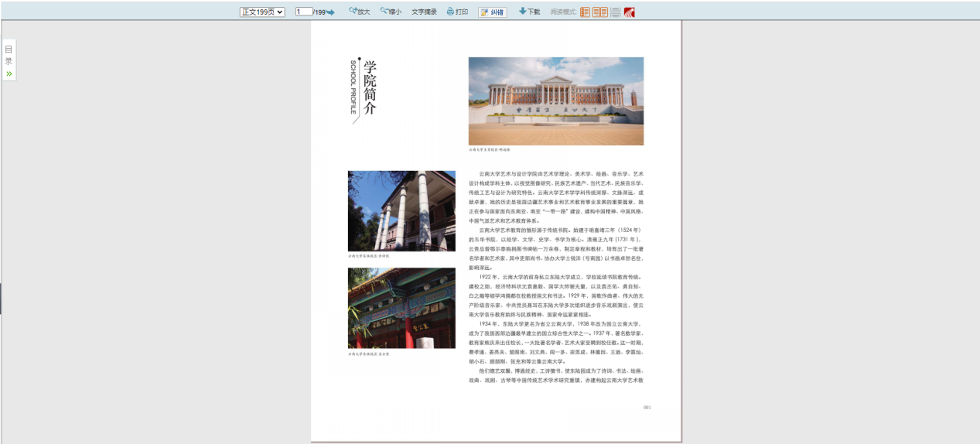Click the page number input field
The image size is (980, 444).
click(304, 12)
